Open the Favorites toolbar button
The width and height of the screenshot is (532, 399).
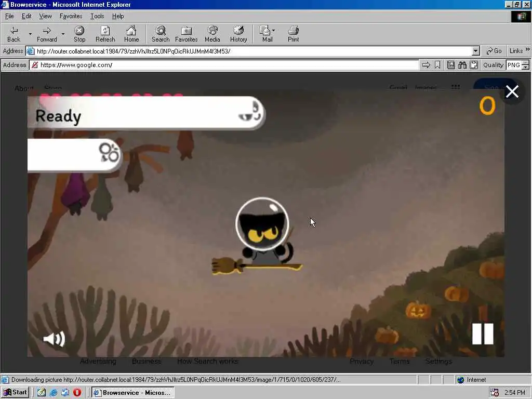coord(187,34)
